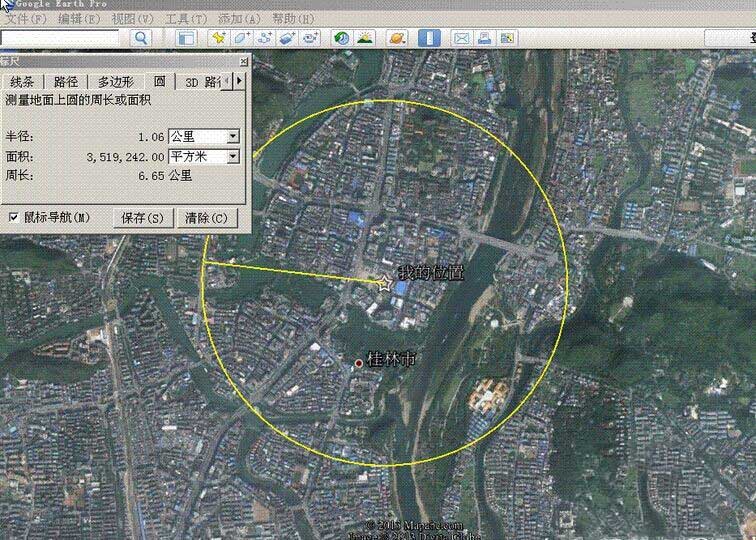Image resolution: width=756 pixels, height=540 pixels.
Task: Open the 工具(T) menu
Action: (186, 19)
